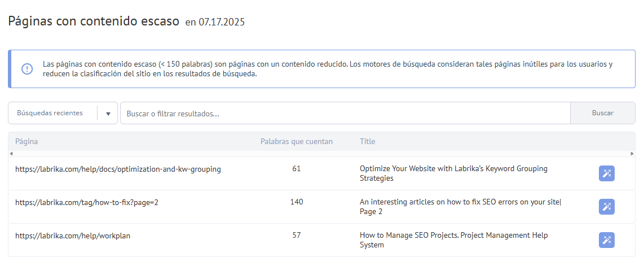Click the table scroll left arrow
This screenshot has height=257, width=644.
coord(11,154)
